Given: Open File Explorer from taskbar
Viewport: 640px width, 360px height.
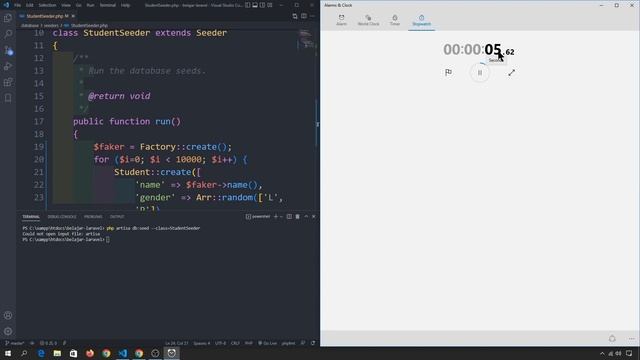Looking at the screenshot, I should point(57,353).
